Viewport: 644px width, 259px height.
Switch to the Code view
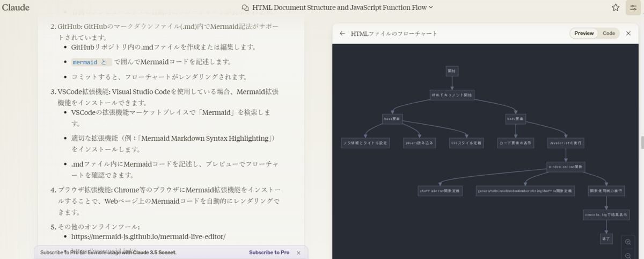tap(609, 33)
